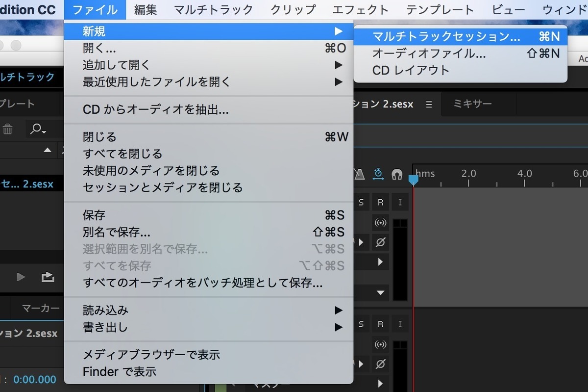
Task: Click the monitoring input icon on the track
Action: [381, 223]
